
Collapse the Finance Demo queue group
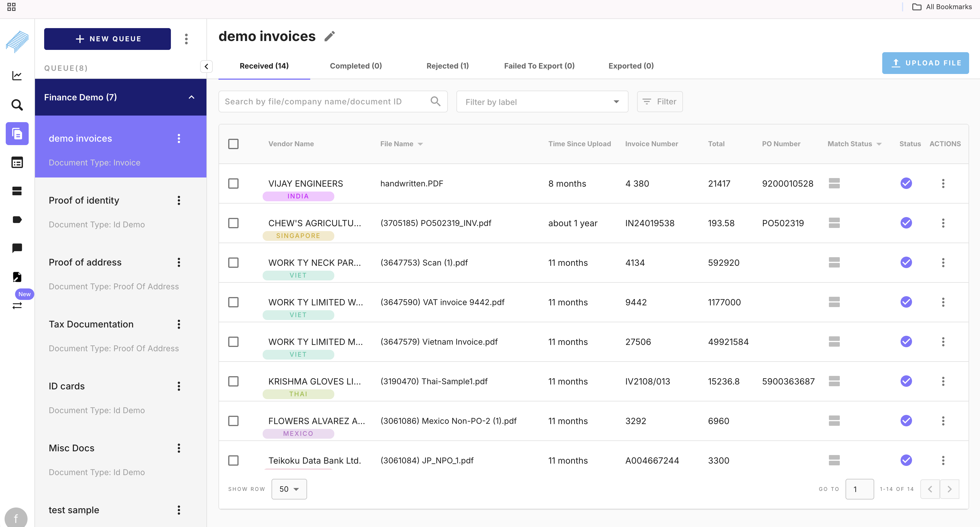click(191, 97)
